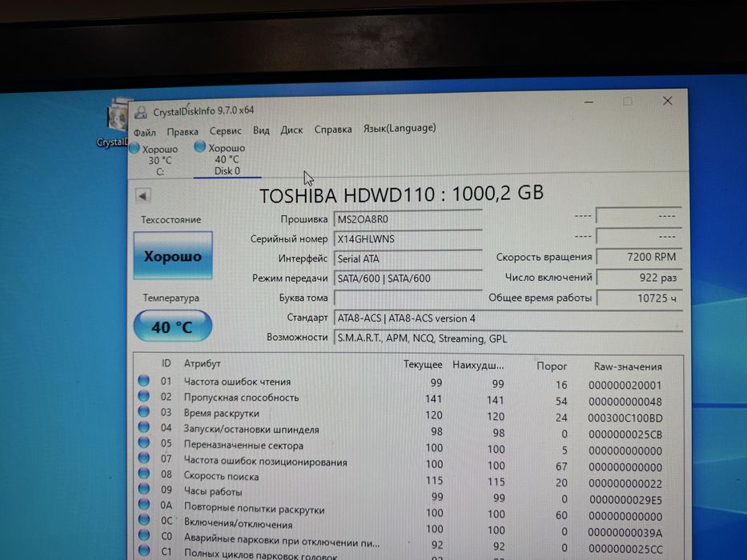Viewport: 747px width, 560px height.
Task: Click raw value 0000000029E5
Action: (625, 500)
